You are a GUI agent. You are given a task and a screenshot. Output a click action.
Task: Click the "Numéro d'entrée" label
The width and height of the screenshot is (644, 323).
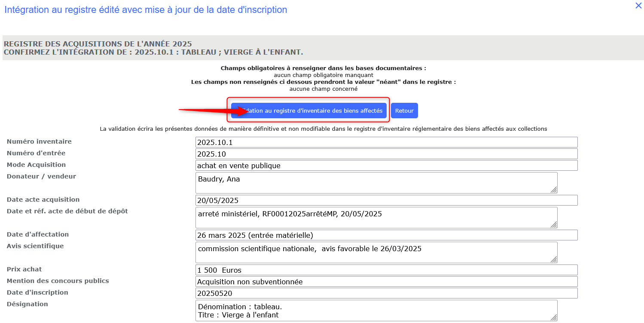36,153
